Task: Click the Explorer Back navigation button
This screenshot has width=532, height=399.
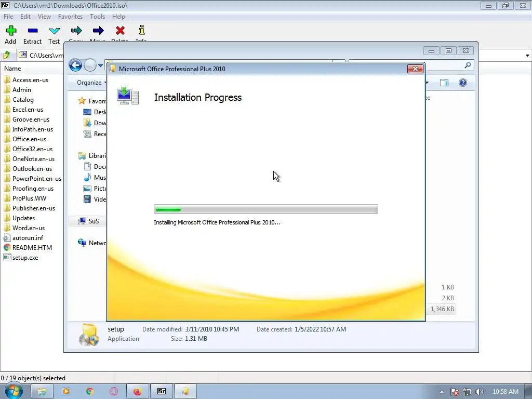Action: point(75,65)
